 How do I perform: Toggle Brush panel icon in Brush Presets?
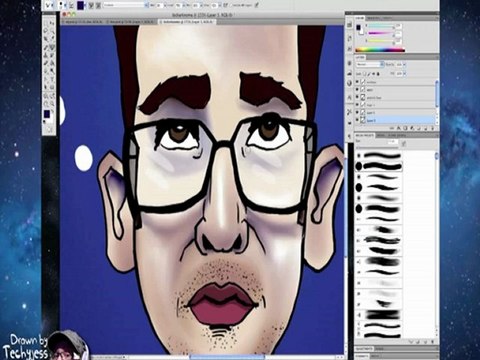(404, 143)
